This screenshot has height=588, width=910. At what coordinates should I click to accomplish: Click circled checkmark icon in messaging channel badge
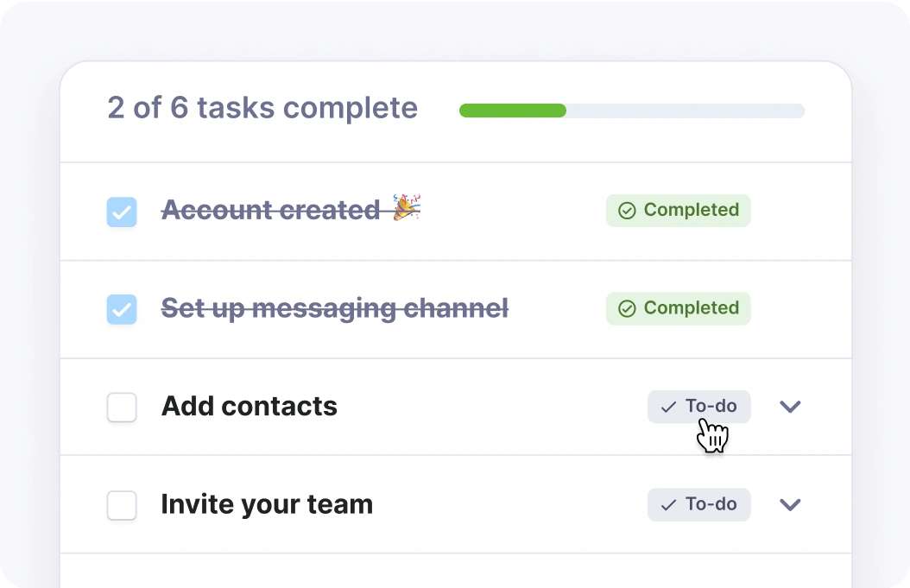point(627,308)
